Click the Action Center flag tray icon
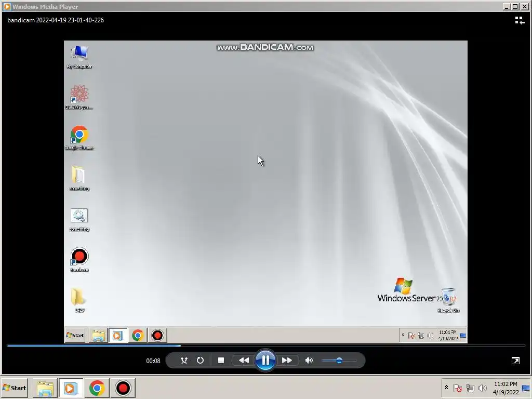This screenshot has width=532, height=399. click(457, 388)
